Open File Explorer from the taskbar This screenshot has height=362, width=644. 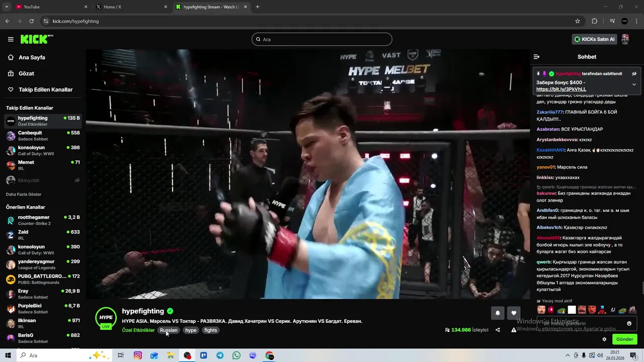pos(171,355)
